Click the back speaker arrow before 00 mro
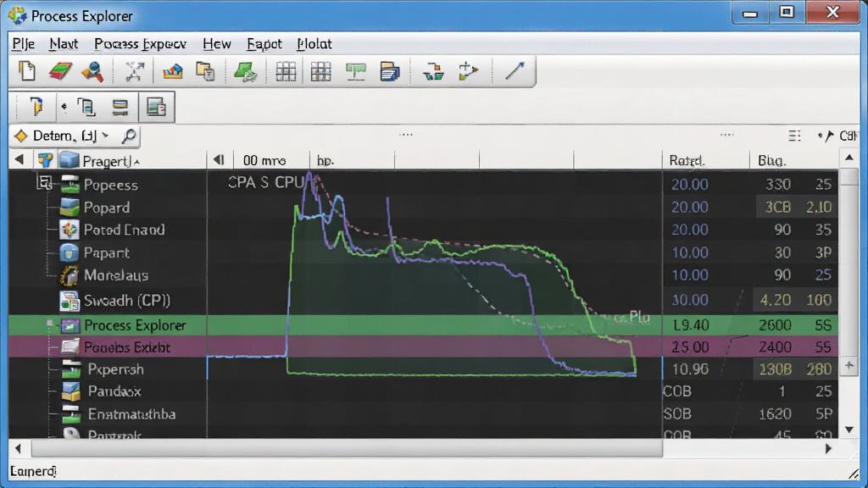This screenshot has width=868, height=488. [220, 160]
